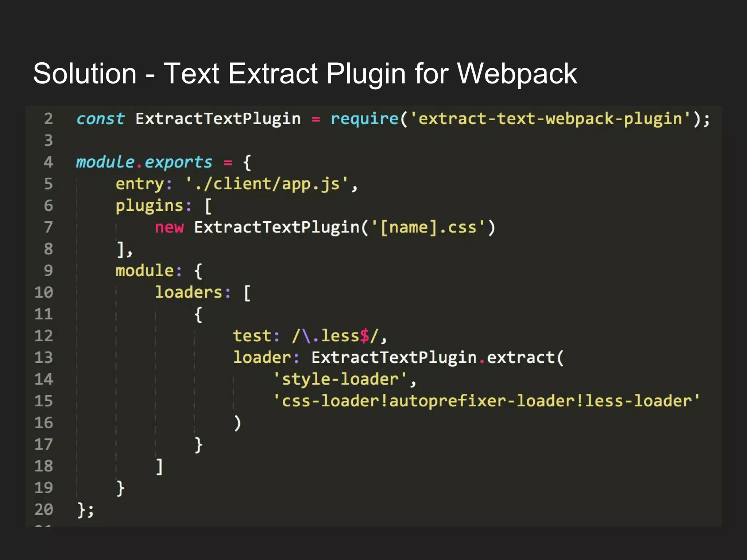Click line number 2 in gutter
This screenshot has width=747, height=560.
(49, 119)
